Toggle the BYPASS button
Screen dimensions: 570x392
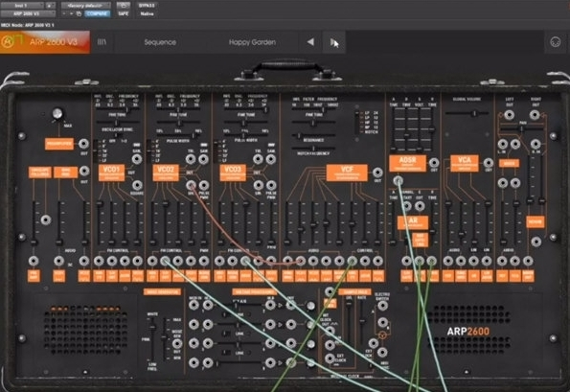point(147,6)
